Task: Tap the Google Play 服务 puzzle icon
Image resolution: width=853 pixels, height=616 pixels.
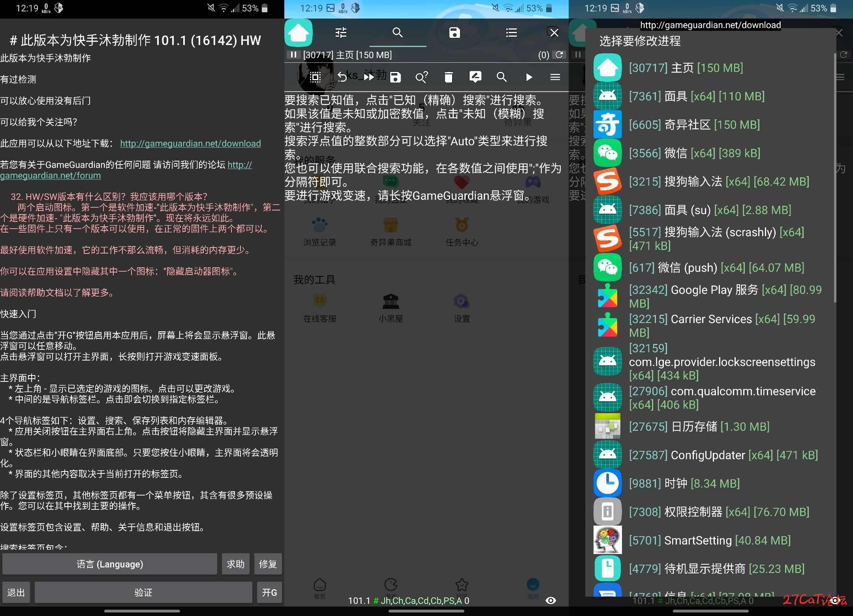Action: 607,296
